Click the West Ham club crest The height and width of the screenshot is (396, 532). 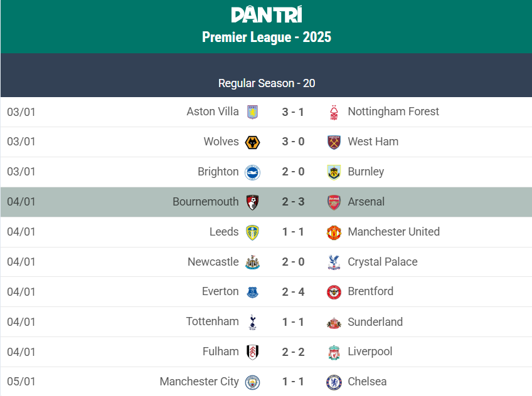(x=334, y=142)
